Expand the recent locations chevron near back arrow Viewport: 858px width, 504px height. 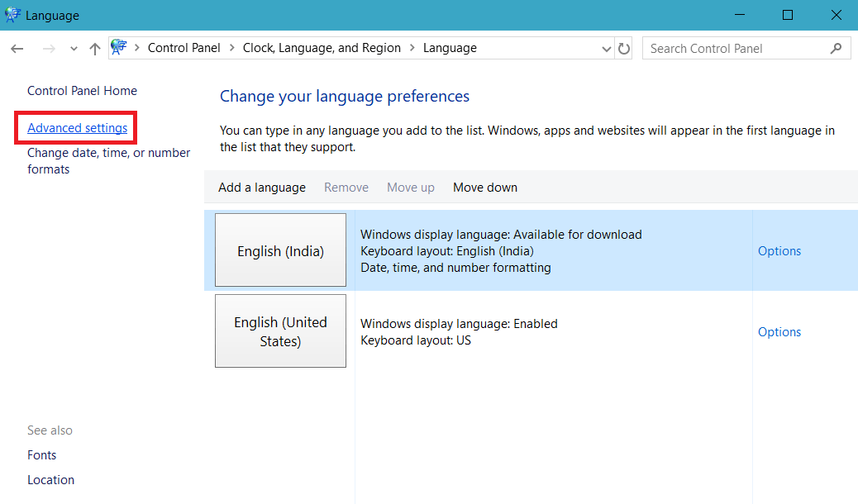73,48
